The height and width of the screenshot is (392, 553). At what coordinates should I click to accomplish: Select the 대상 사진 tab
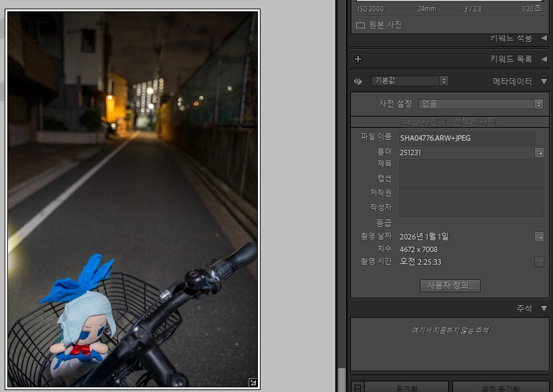click(x=421, y=121)
